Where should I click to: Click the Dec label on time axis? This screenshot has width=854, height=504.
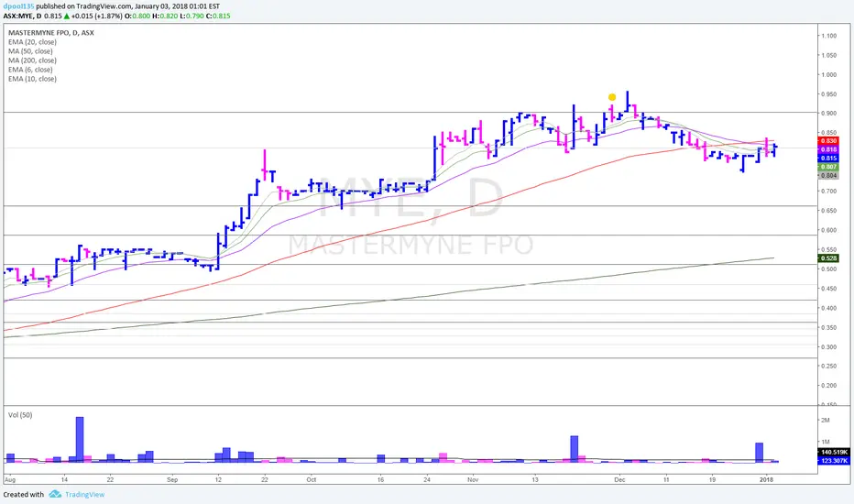pos(619,480)
